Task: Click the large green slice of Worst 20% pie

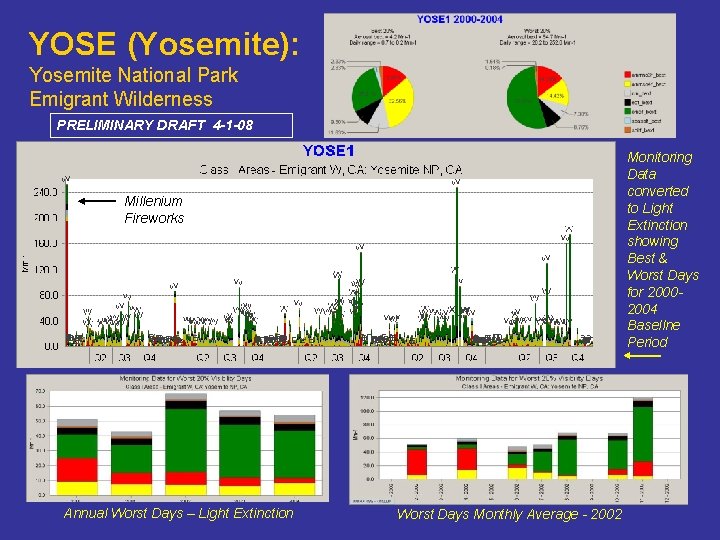Action: (523, 99)
